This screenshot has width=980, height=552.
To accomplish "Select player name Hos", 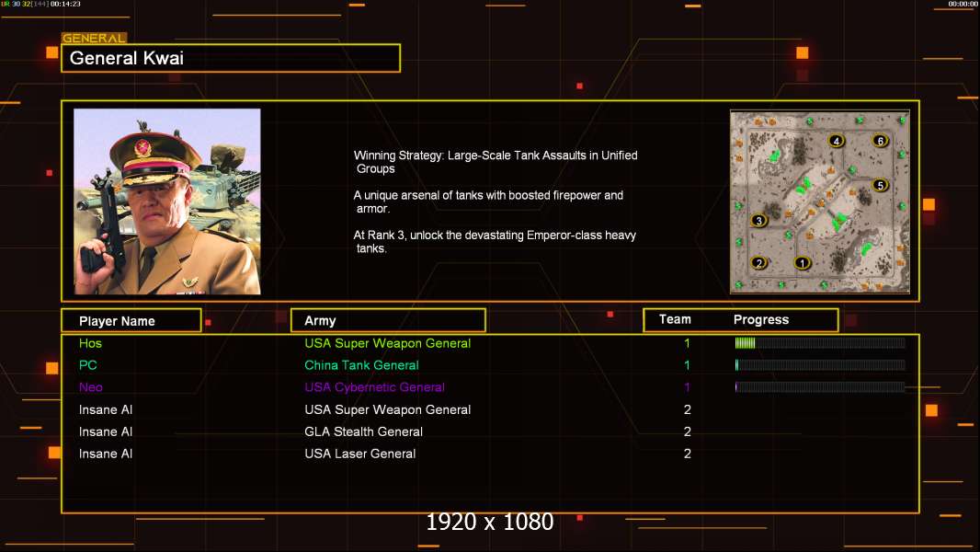I will click(90, 343).
